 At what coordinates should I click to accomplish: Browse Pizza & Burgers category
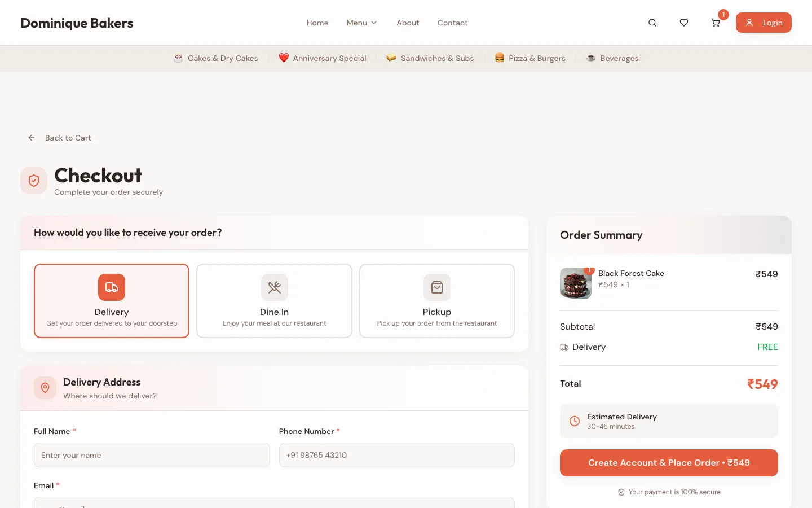[530, 58]
